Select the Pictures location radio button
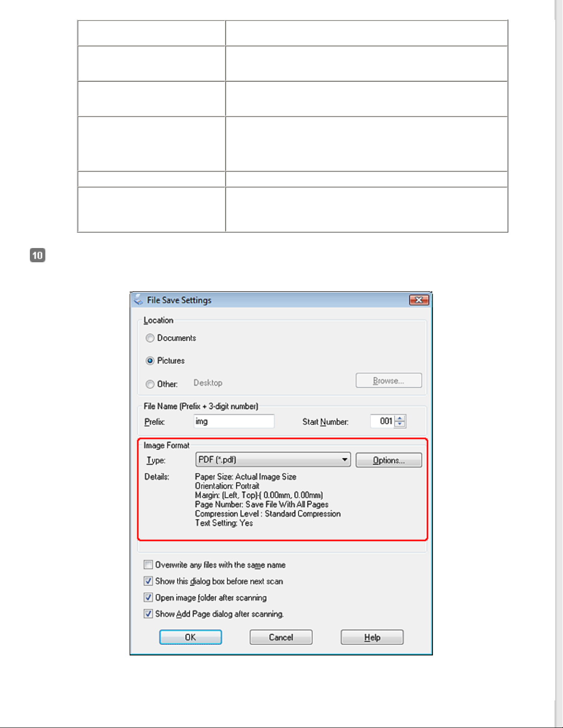 (x=150, y=361)
